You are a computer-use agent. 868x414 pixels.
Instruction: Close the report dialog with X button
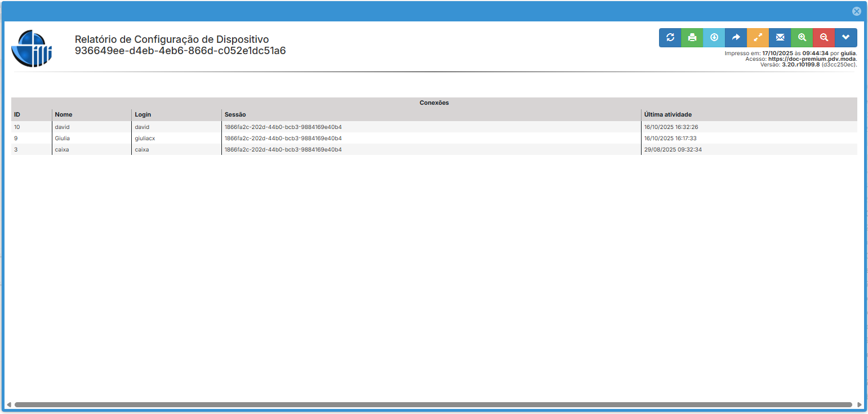tap(856, 11)
